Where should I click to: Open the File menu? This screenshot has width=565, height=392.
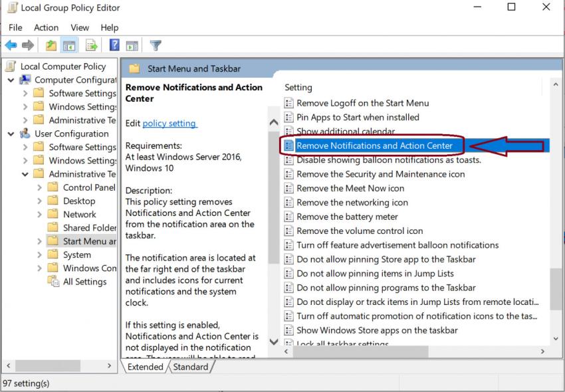pos(15,28)
